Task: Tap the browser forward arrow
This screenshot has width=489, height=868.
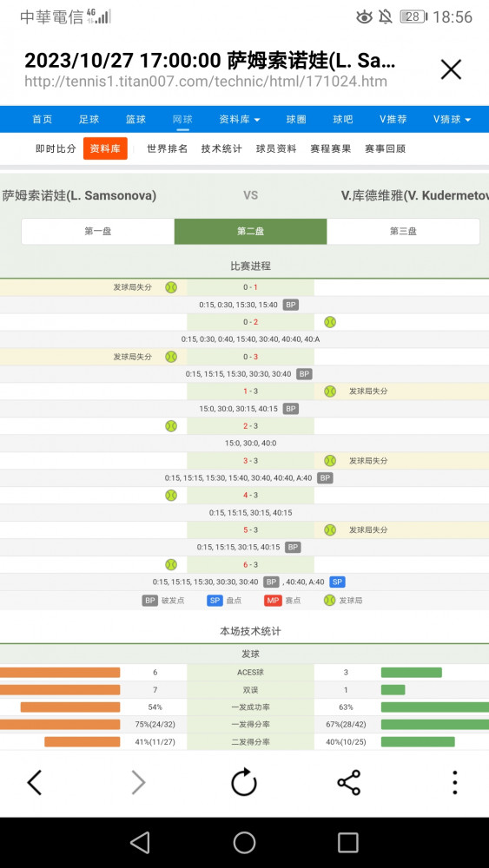Action: coord(138,783)
